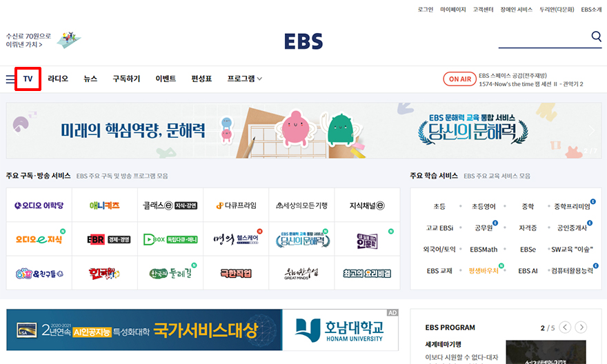Open the 세상의모든기행 tile
Screen dimensions: 607x364
[301, 205]
